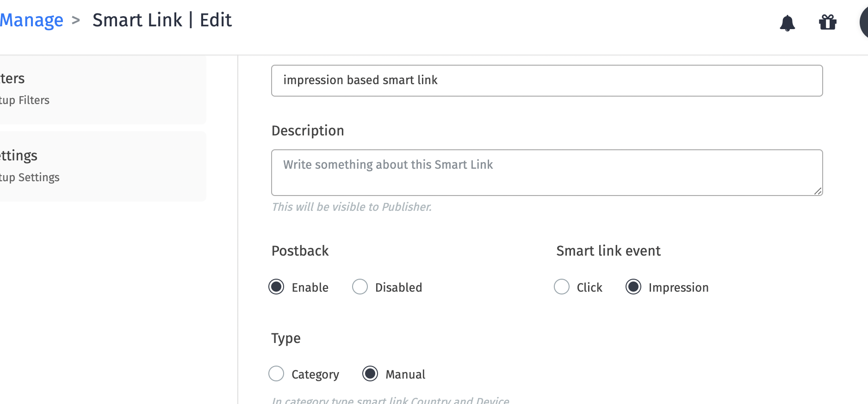This screenshot has height=404, width=868.
Task: Click the Smart link event heading
Action: tap(608, 251)
